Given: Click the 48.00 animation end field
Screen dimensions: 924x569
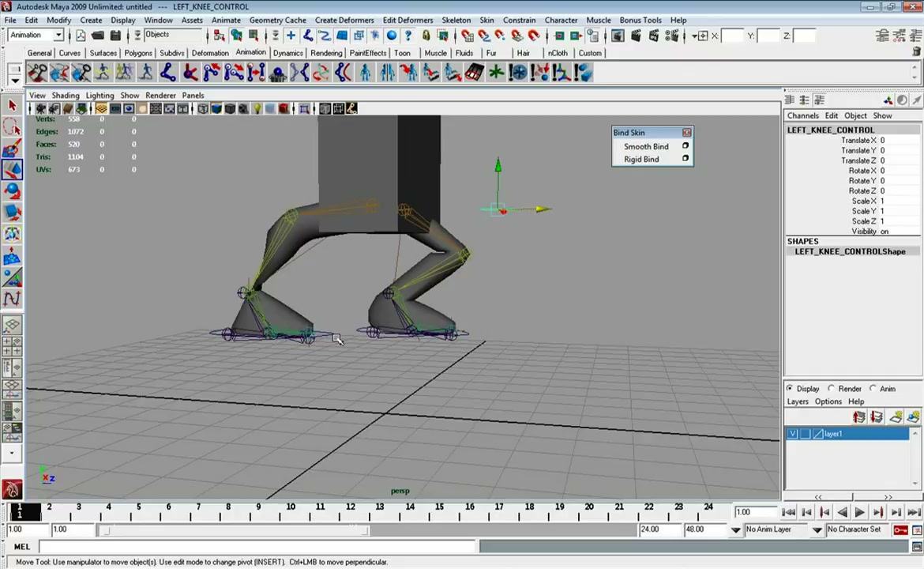Looking at the screenshot, I should (x=704, y=529).
